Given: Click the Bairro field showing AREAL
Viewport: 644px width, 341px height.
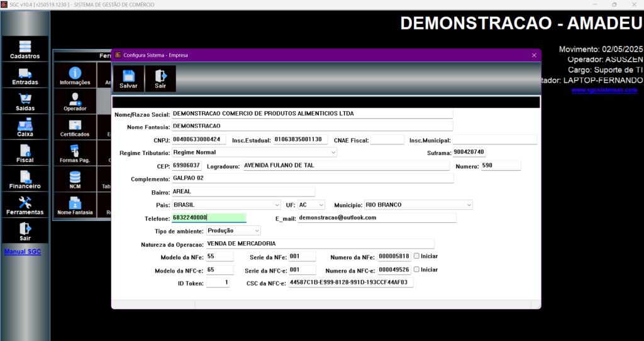Looking at the screenshot, I should coord(243,192).
